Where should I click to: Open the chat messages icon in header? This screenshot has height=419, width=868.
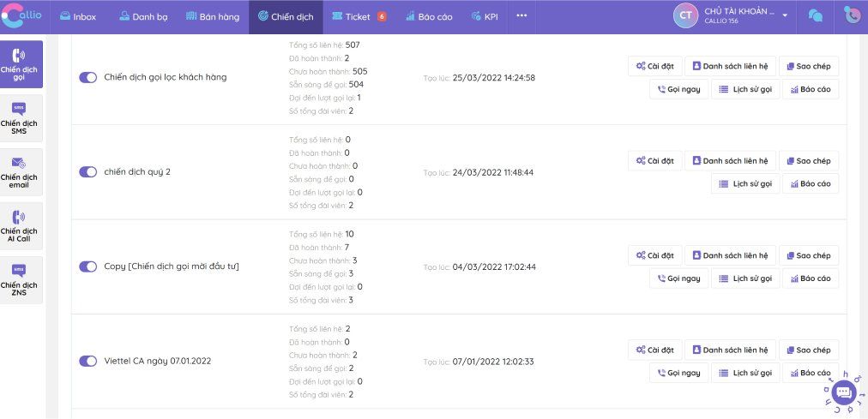(815, 16)
